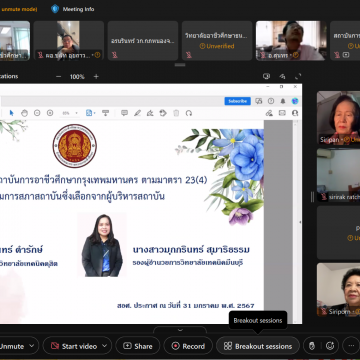Open the PDF zoom percentage dropdown
The width and height of the screenshot is (360, 360).
click(x=70, y=113)
